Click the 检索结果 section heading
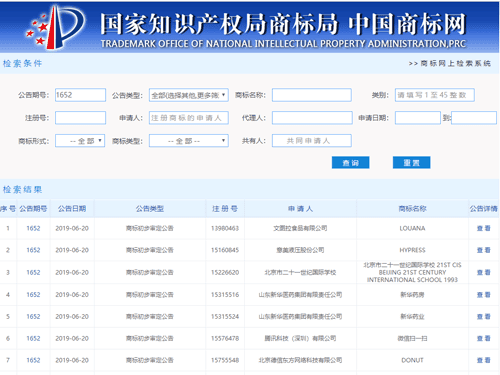Image resolution: width=500 pixels, height=375 pixels. [x=22, y=190]
